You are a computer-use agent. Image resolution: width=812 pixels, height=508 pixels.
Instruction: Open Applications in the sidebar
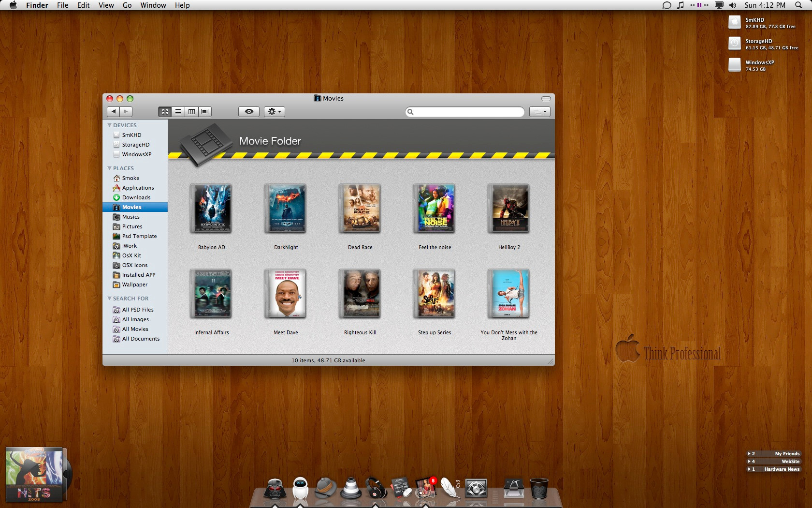[x=135, y=188]
